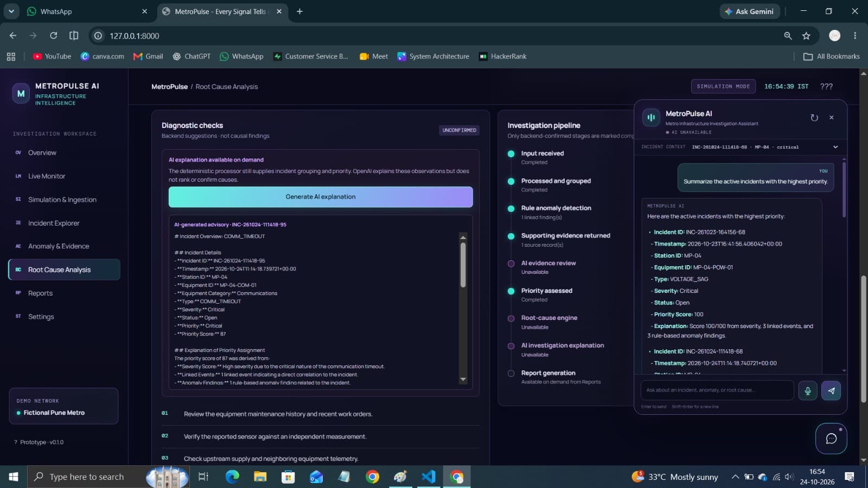The image size is (868, 488).
Task: Click MetroPulse breadcrumb link
Action: pos(169,87)
